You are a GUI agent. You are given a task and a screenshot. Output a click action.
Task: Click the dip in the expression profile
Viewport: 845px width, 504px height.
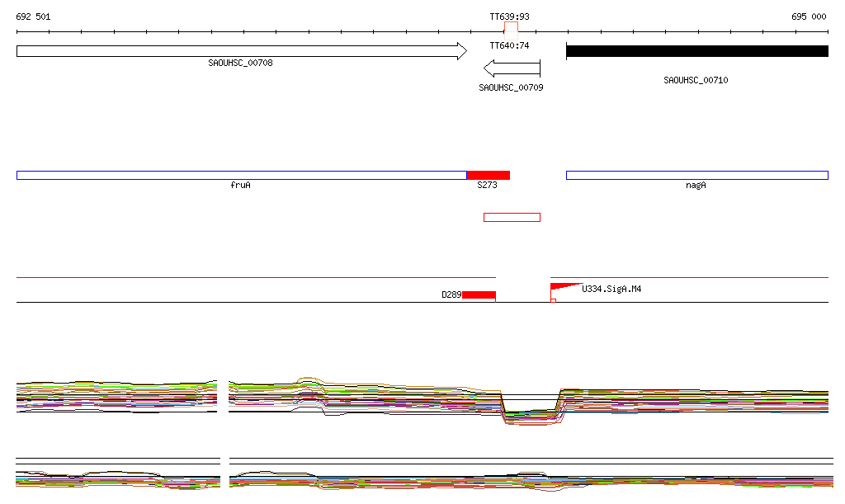531,415
